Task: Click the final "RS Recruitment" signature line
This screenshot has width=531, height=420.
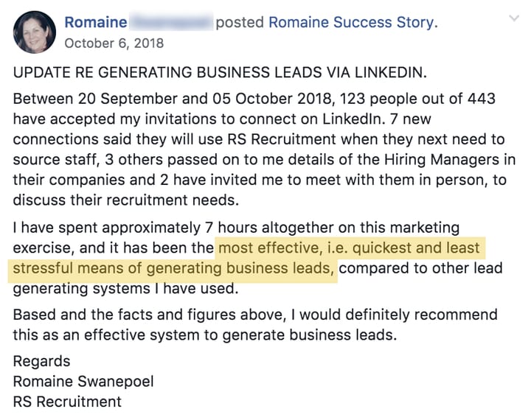Action: click(67, 402)
